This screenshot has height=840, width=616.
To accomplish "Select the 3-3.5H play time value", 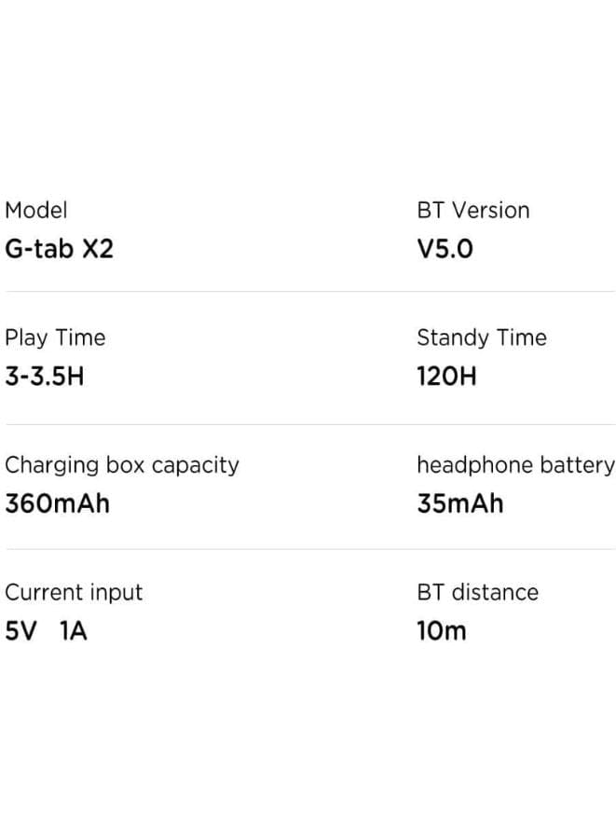I will point(45,377).
